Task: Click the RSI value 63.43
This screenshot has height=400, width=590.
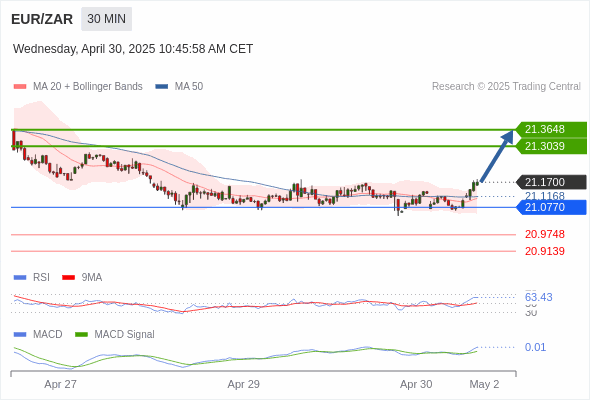Action: (x=538, y=297)
